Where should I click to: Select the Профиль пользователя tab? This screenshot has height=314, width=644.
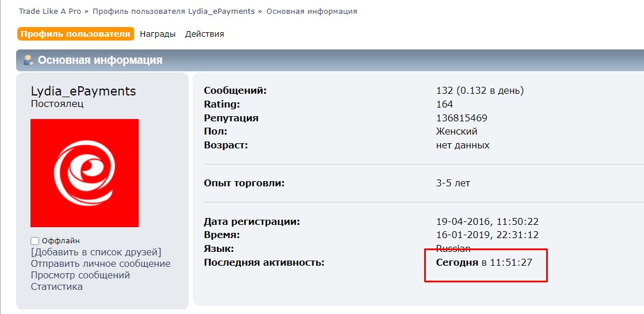(75, 34)
